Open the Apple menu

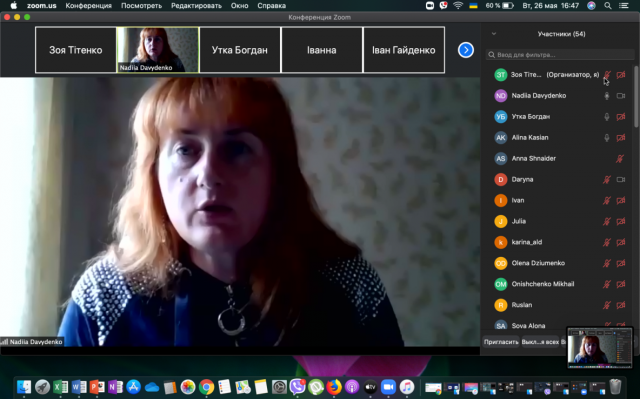click(x=13, y=5)
